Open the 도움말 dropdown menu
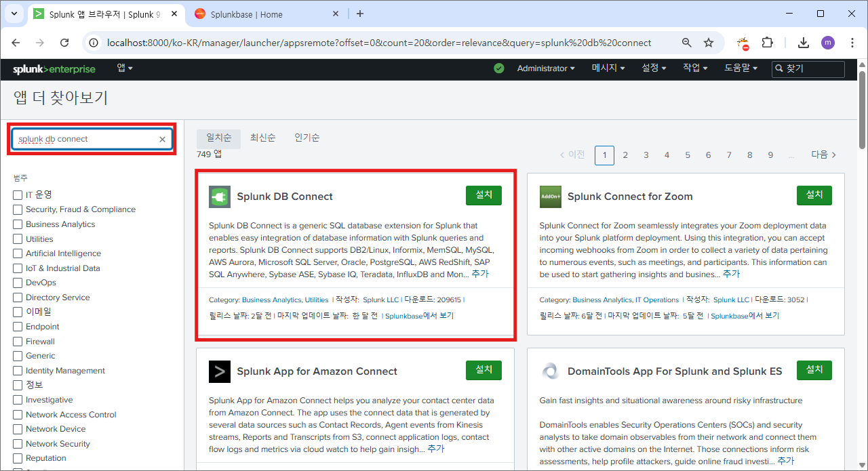 pos(741,68)
